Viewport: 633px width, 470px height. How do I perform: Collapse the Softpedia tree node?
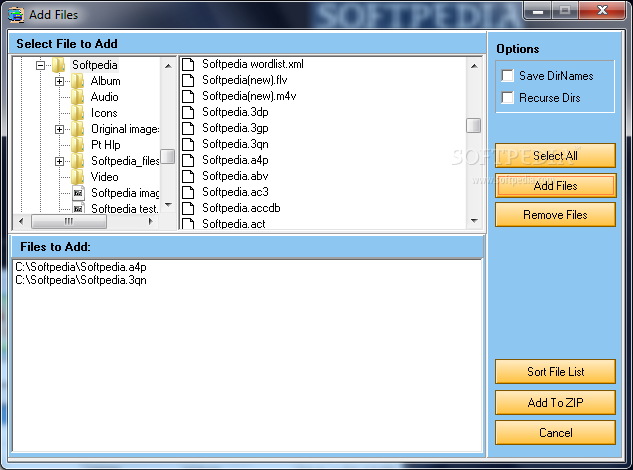(x=40, y=65)
